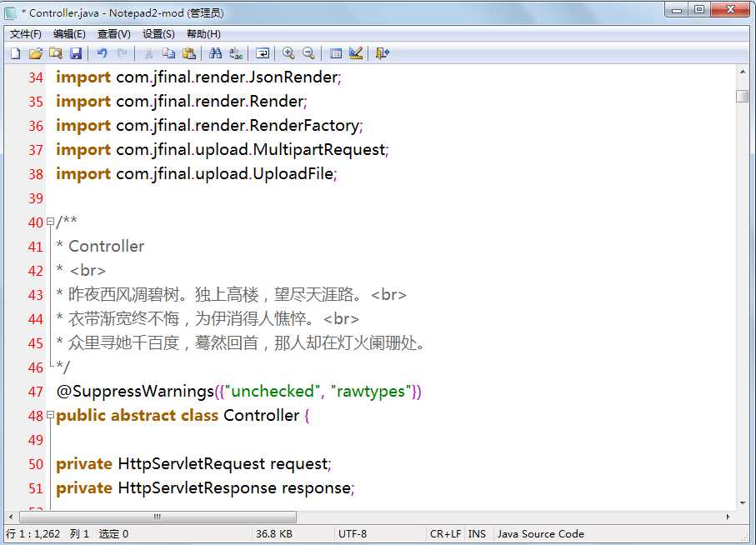This screenshot has height=545, width=756.
Task: Maximize the Notepad2-mod window
Action: coord(699,9)
